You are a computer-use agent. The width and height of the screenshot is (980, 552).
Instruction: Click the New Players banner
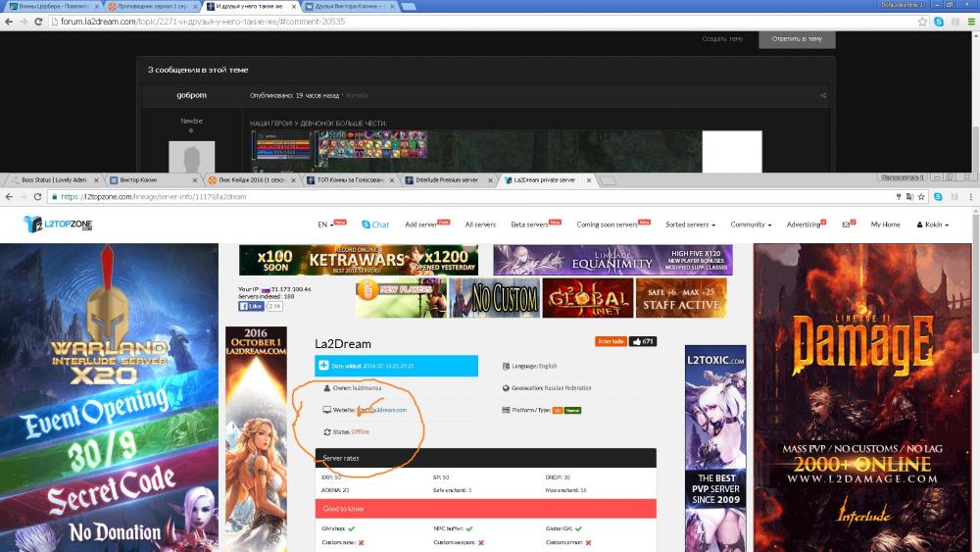click(x=401, y=298)
